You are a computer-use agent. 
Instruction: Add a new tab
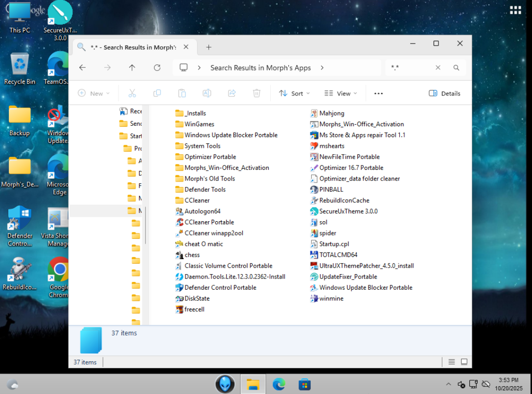tap(208, 47)
